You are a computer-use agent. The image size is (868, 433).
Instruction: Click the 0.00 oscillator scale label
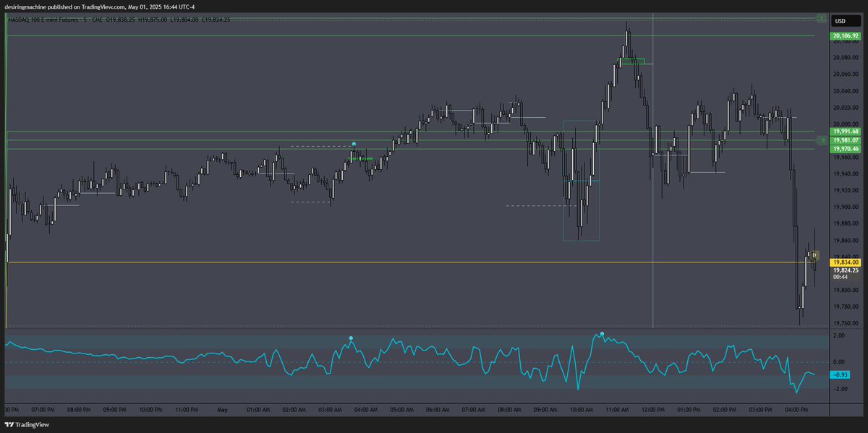coord(839,362)
